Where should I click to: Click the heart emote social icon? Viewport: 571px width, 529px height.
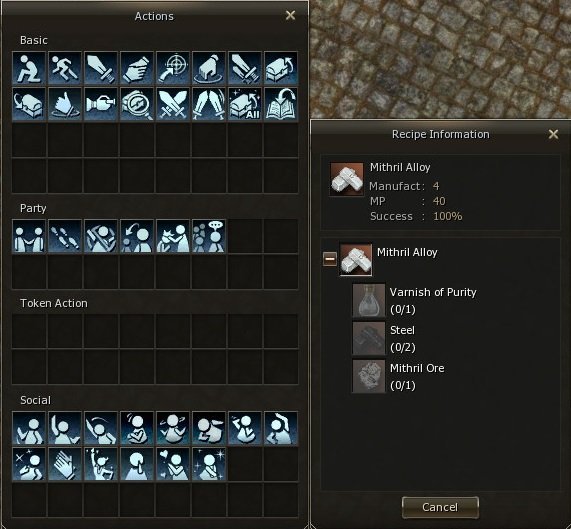coord(173,465)
